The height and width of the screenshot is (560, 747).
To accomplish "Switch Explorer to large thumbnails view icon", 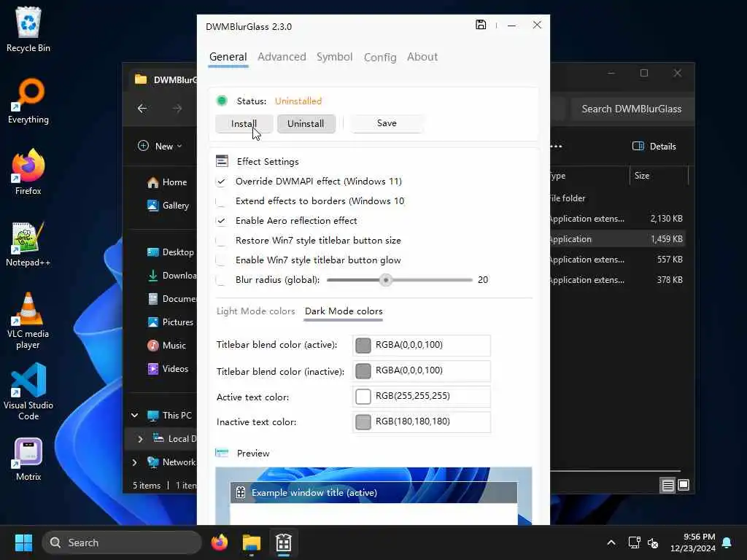I will tap(683, 485).
